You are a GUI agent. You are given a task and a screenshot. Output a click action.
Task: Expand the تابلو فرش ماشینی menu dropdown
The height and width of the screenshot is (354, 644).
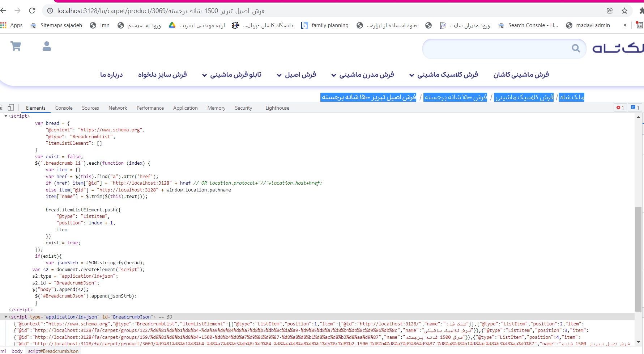[204, 75]
